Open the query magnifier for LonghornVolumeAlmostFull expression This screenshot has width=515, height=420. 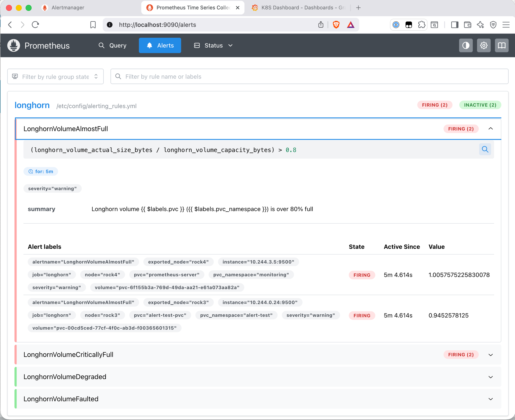click(485, 149)
